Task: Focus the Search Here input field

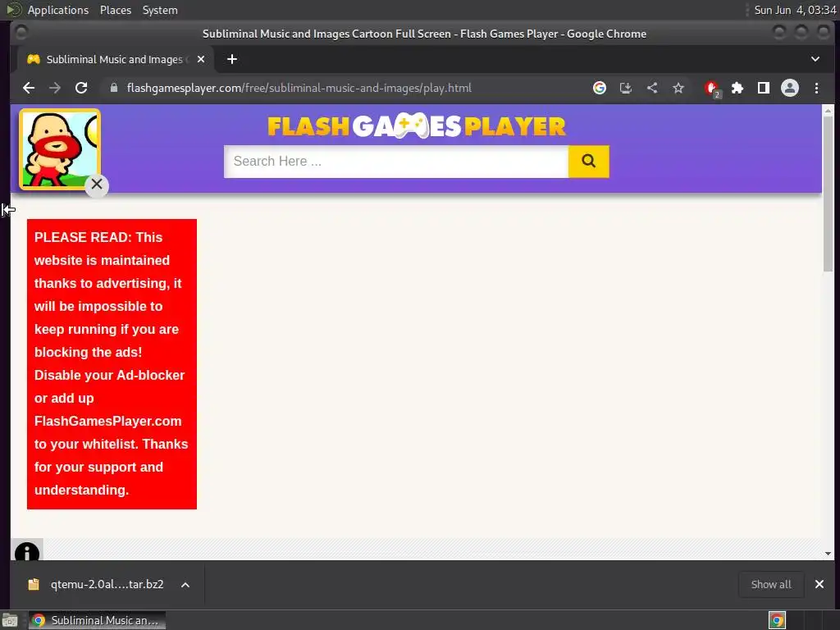Action: (x=396, y=162)
